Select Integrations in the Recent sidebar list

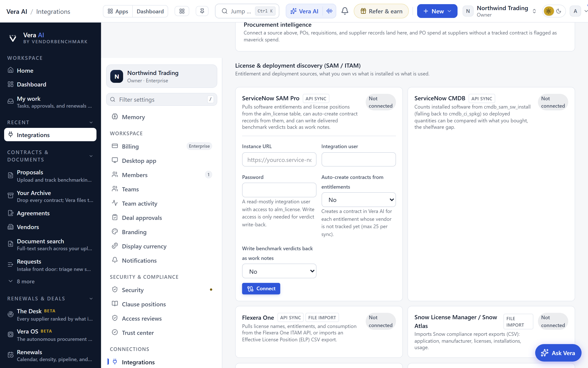[x=50, y=135]
